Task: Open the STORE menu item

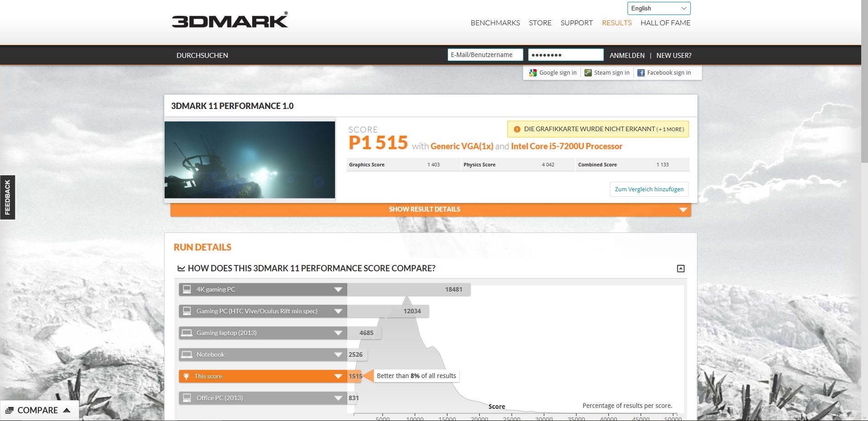Action: (x=540, y=23)
